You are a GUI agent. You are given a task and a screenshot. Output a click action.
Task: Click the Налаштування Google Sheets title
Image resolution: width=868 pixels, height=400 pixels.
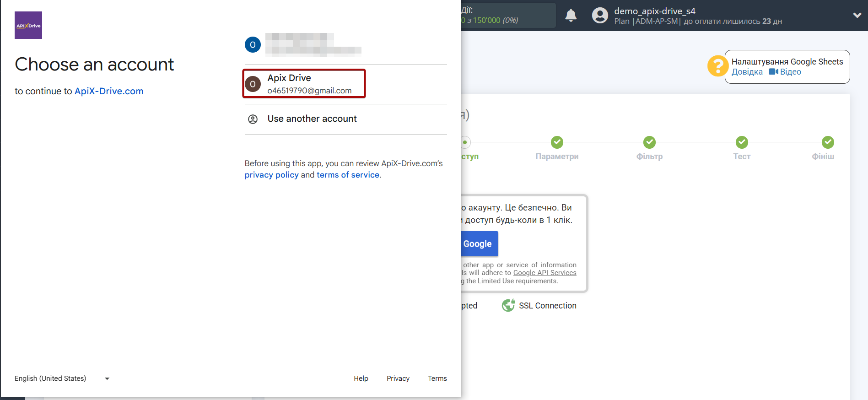(x=787, y=62)
